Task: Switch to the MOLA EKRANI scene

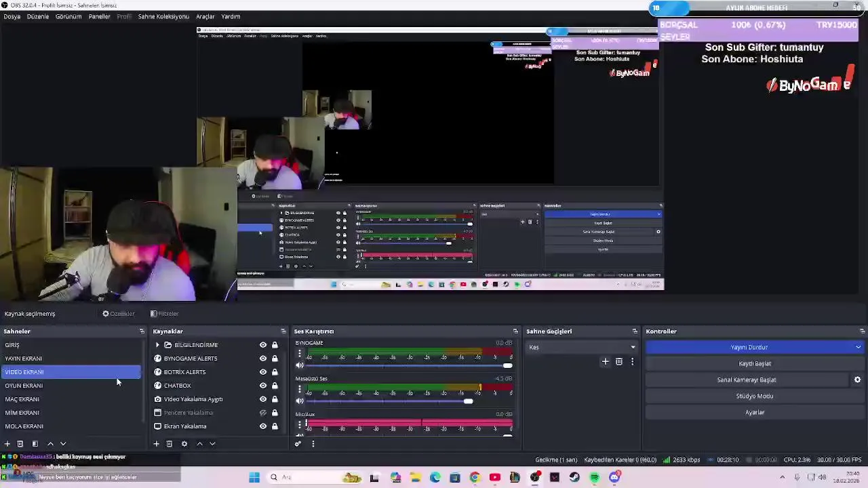Action: point(71,426)
